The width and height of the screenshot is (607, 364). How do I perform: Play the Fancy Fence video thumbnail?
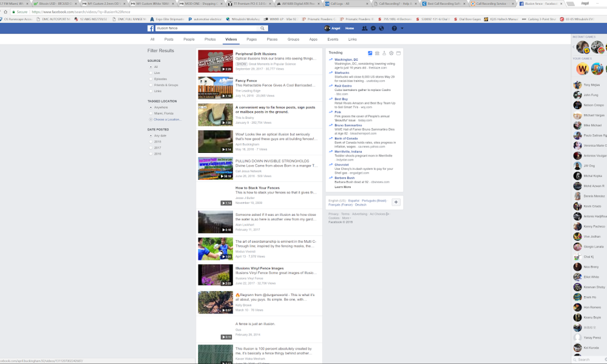point(215,87)
